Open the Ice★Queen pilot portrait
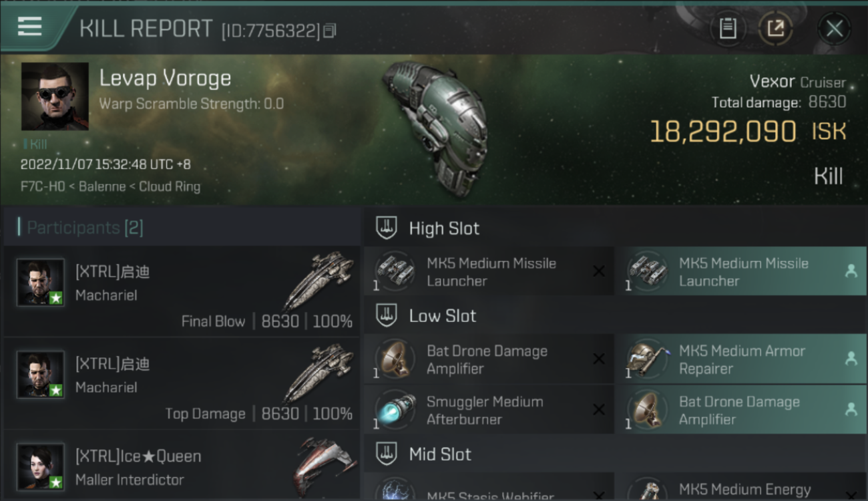The image size is (868, 501). coord(41,467)
